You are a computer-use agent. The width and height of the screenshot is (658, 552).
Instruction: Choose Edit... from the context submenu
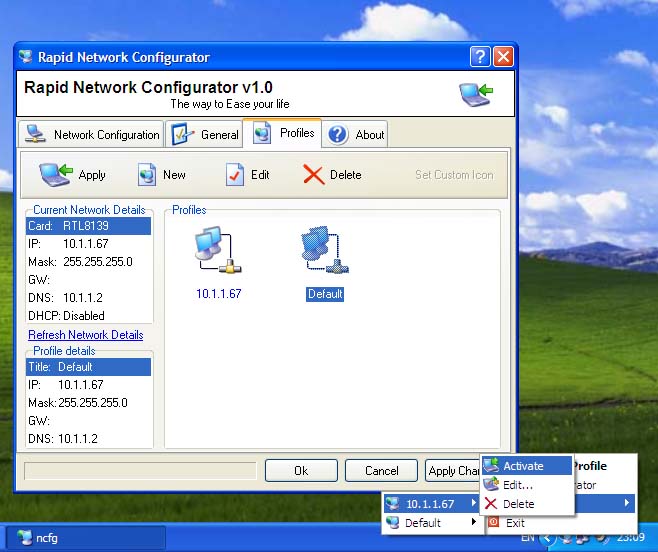click(527, 484)
